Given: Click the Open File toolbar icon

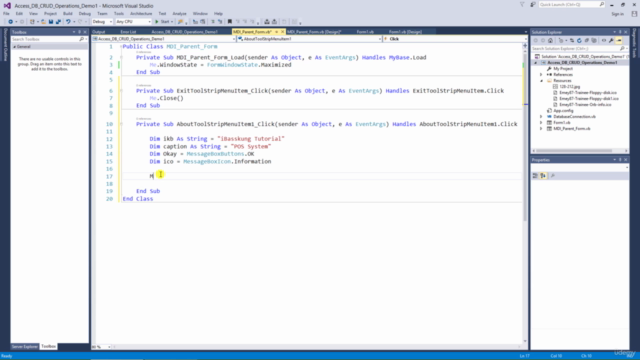Looking at the screenshot, I should [43, 22].
